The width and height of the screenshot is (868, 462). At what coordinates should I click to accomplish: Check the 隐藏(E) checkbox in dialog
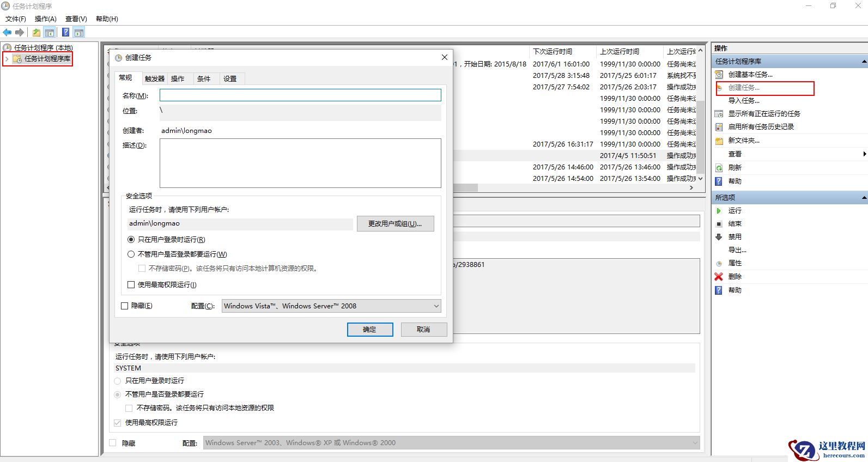(124, 306)
